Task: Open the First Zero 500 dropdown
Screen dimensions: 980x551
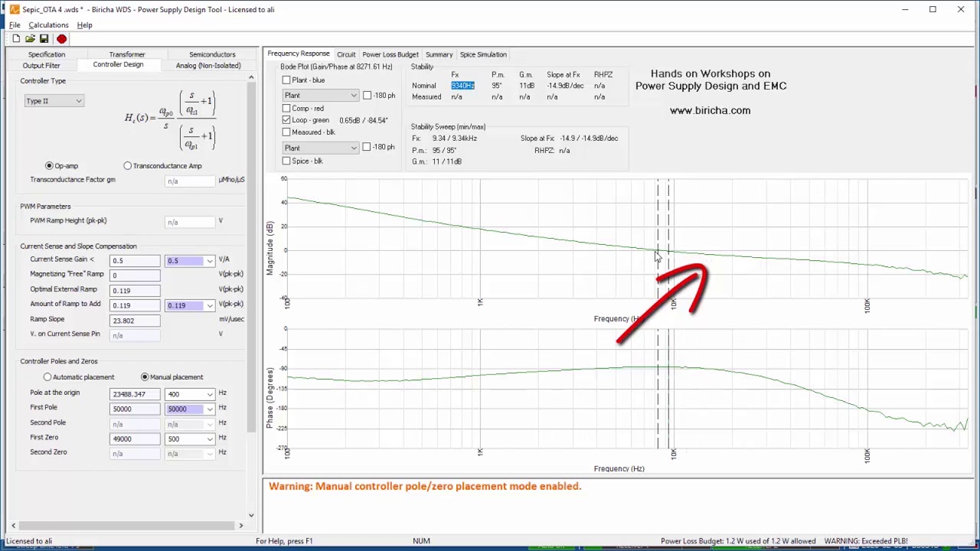Action: [190, 439]
